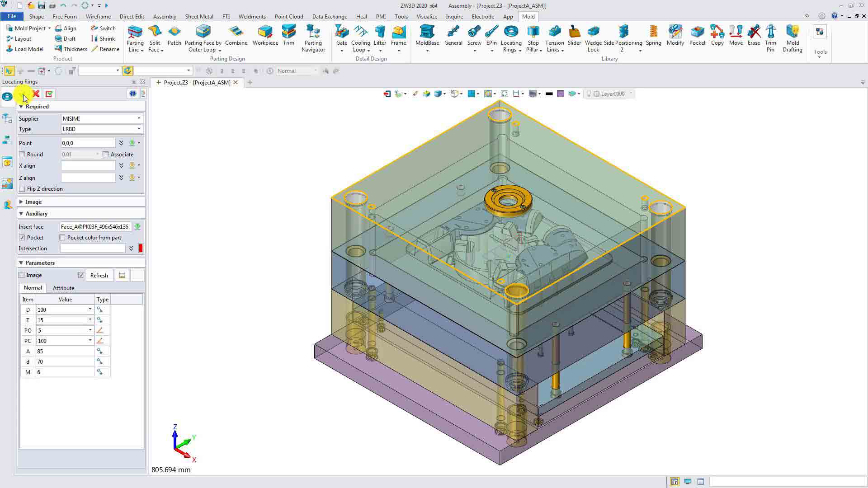Toggle the Round checkbox
The width and height of the screenshot is (868, 488).
coord(22,155)
